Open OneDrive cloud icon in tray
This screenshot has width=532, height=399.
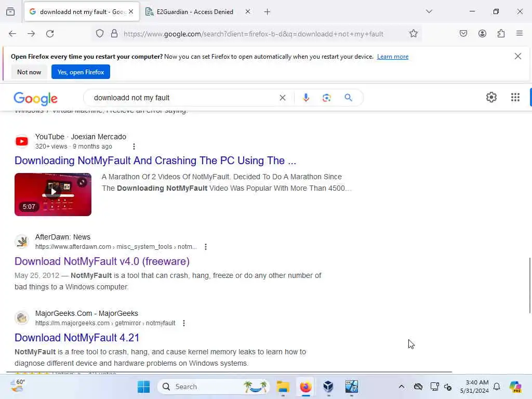tap(418, 387)
